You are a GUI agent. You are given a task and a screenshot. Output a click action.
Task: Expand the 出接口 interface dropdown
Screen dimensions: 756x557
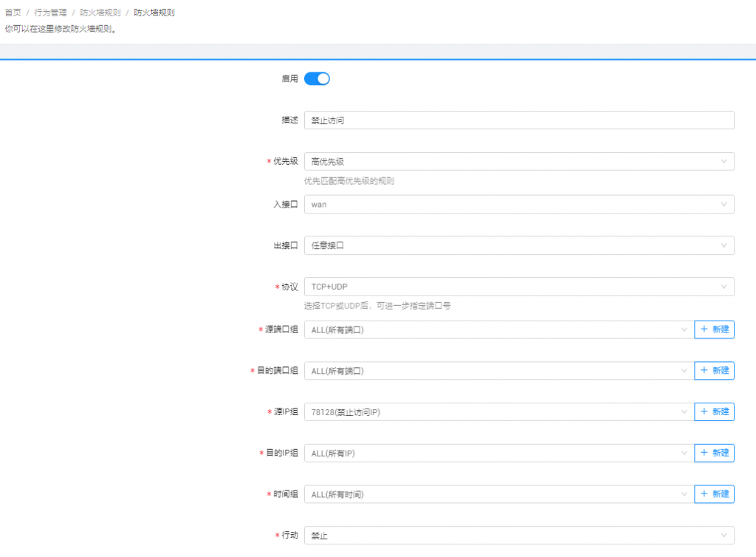(518, 245)
